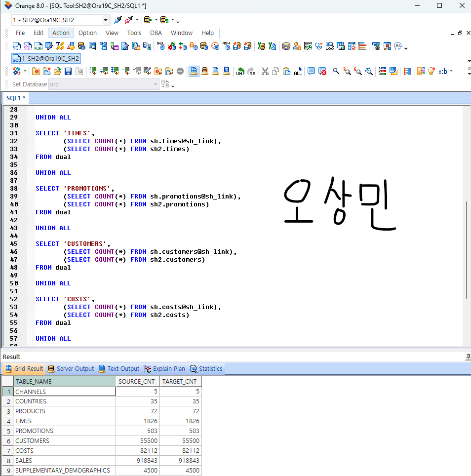
Task: Toggle the 1-SH2@Ora19C_SH2 window button
Action: [46, 58]
